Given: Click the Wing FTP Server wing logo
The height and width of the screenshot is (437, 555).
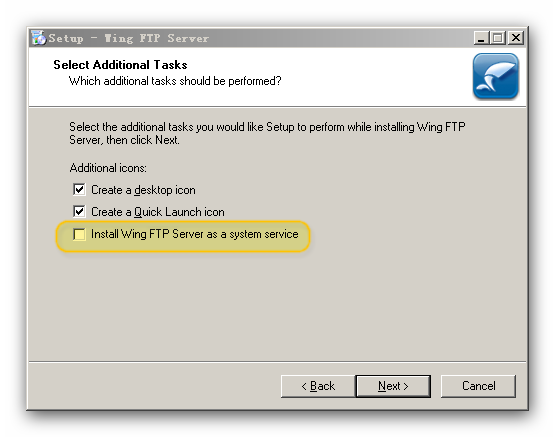Looking at the screenshot, I should pos(496,76).
